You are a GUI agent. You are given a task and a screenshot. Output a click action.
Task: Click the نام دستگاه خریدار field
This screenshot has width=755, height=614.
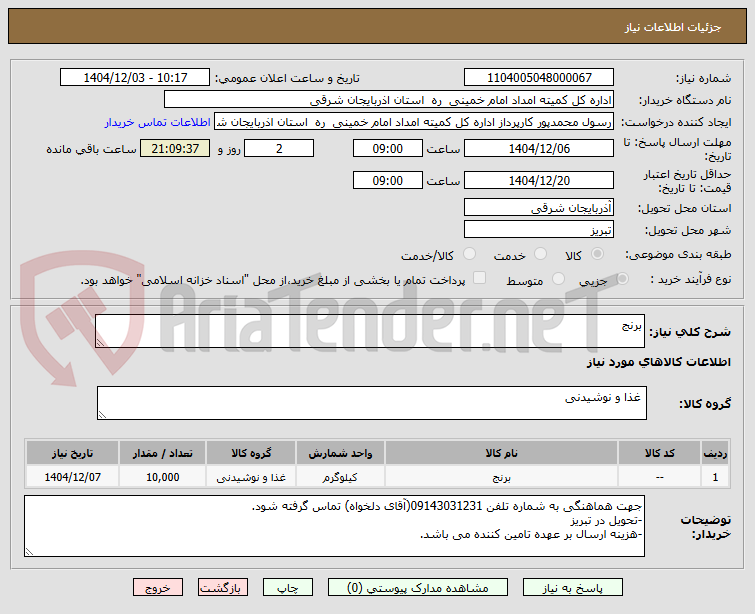(389, 100)
